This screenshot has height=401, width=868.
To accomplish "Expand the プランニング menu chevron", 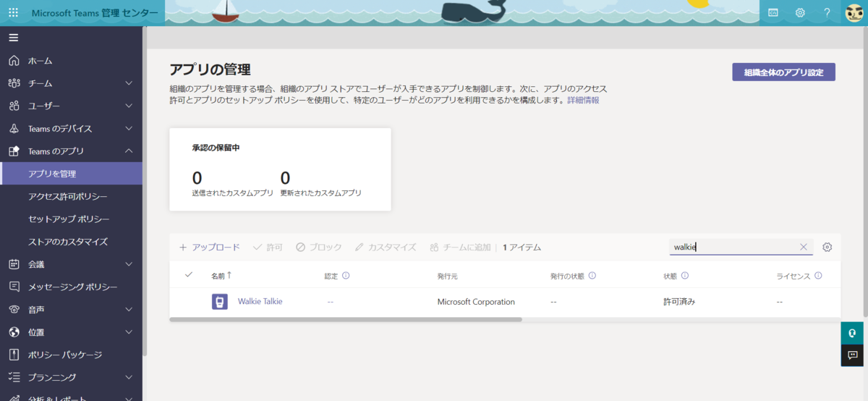I will point(129,377).
